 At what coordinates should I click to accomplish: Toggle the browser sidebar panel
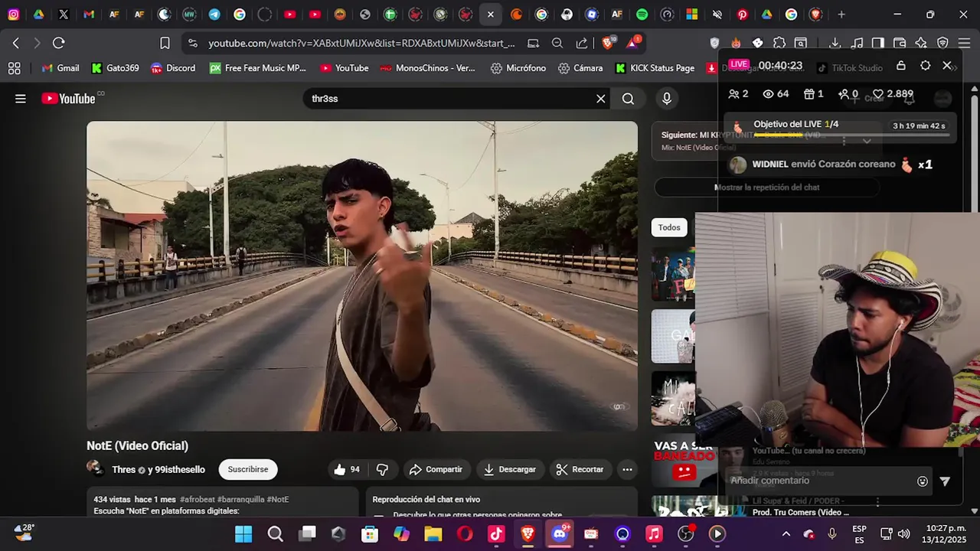tap(878, 43)
